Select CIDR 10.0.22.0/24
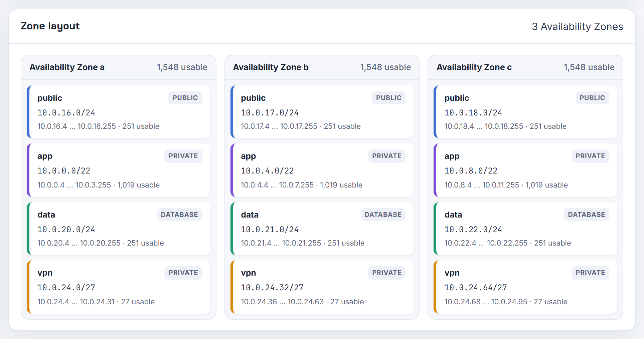 [x=473, y=230]
